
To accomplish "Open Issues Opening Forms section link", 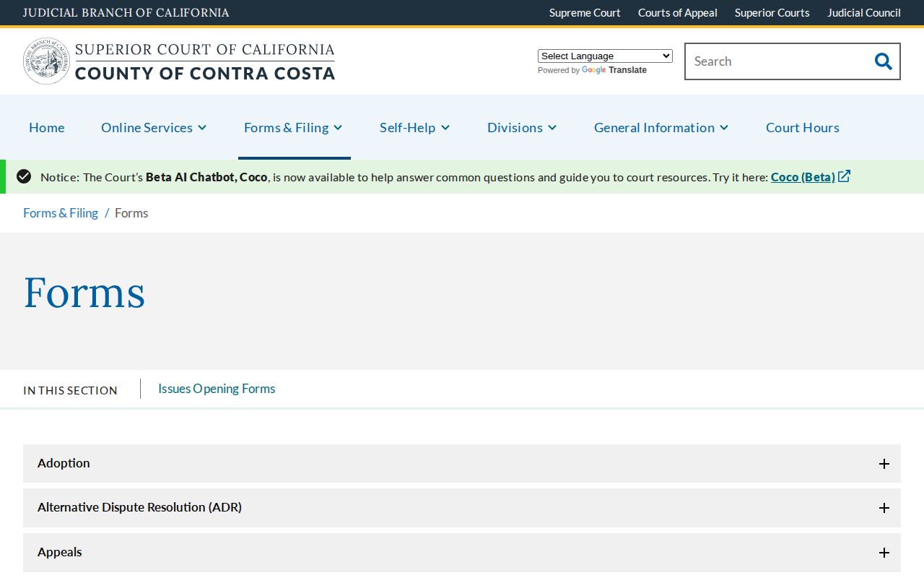I will click(217, 389).
